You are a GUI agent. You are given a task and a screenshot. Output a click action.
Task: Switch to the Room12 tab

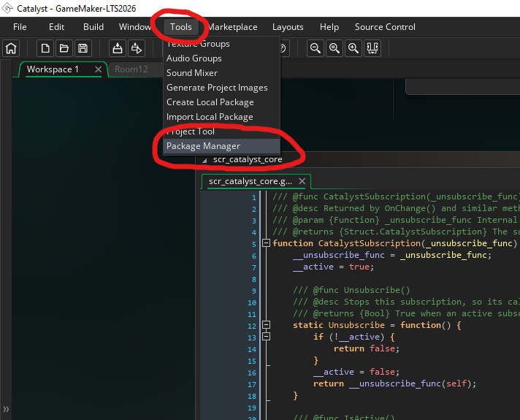(131, 69)
